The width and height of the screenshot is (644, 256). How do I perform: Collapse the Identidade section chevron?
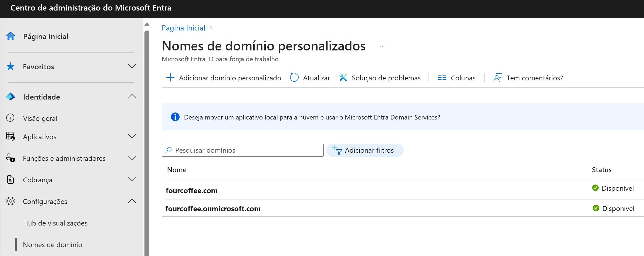(x=132, y=96)
